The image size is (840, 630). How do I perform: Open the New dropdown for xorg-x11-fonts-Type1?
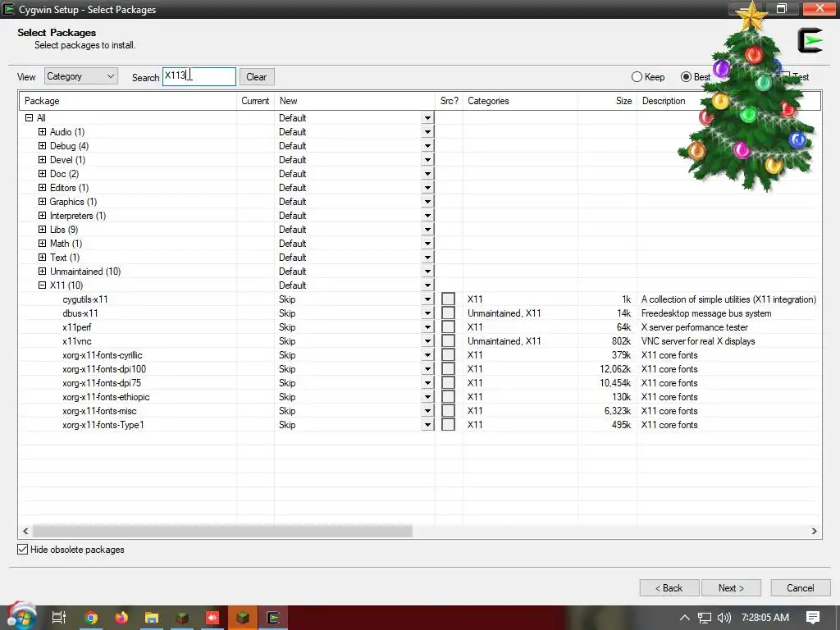[x=427, y=425]
